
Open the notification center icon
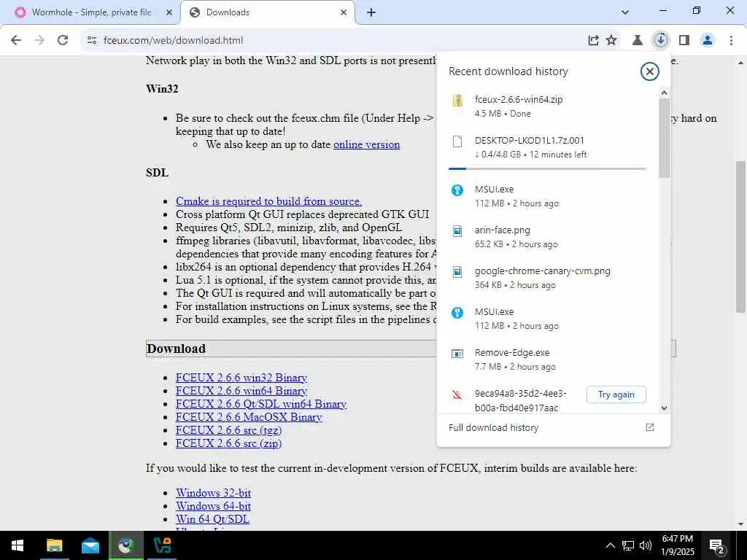pyautogui.click(x=717, y=545)
